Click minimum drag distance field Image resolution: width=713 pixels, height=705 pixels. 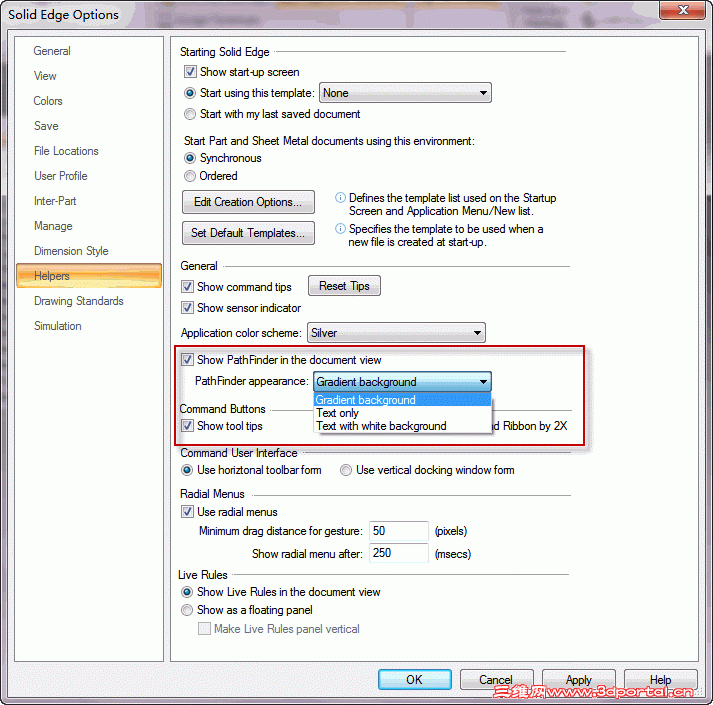click(x=399, y=531)
